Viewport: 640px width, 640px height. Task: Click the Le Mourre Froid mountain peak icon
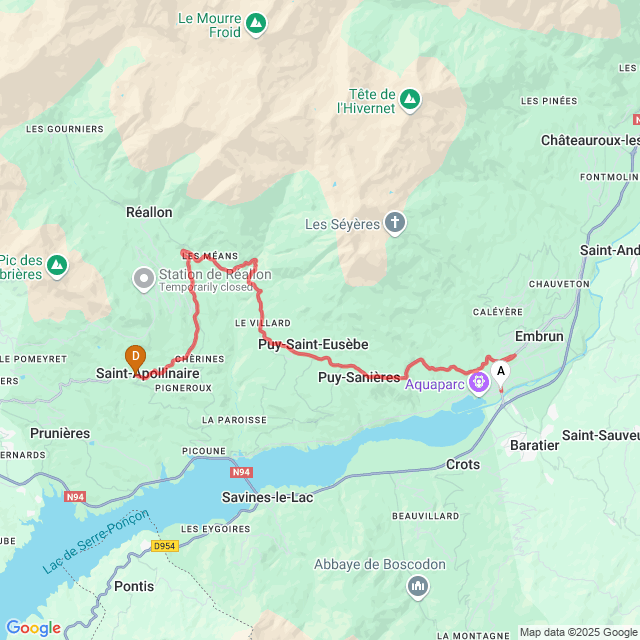tap(256, 24)
